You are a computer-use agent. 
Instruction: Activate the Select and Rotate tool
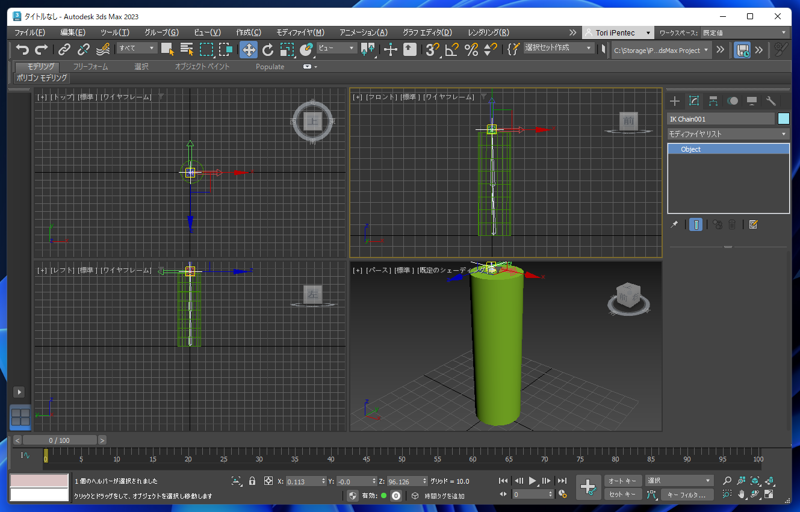tap(268, 49)
